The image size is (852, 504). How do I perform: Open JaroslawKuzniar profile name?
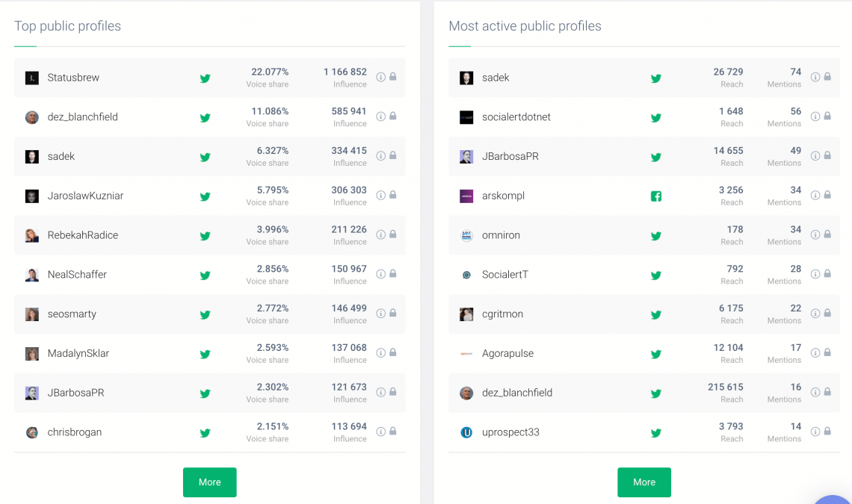click(85, 196)
